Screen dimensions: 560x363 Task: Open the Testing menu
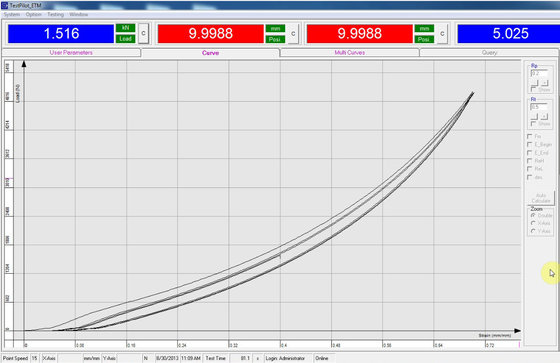point(55,15)
